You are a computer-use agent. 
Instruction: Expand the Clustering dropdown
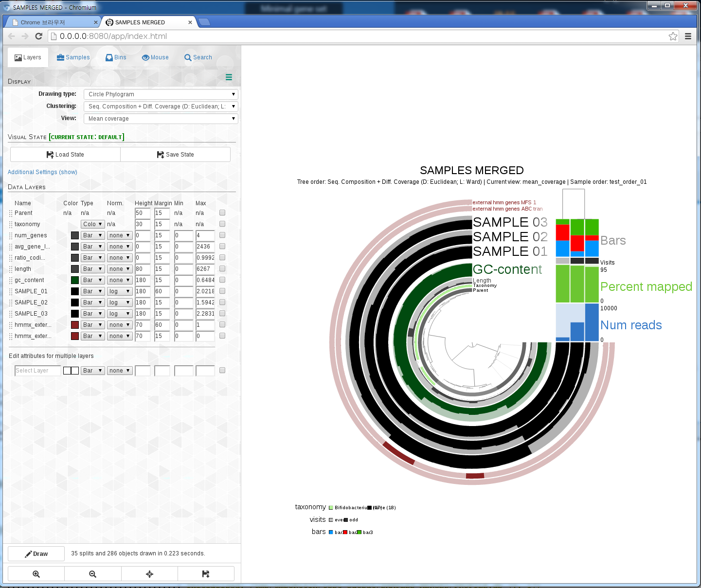click(x=161, y=107)
